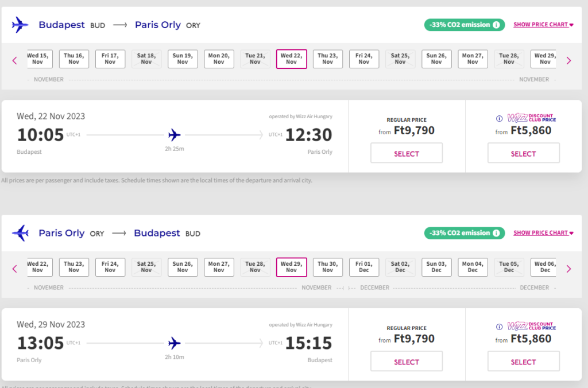Click CO2 emission info icon on outbound flight
The height and width of the screenshot is (388, 588).
tap(496, 25)
